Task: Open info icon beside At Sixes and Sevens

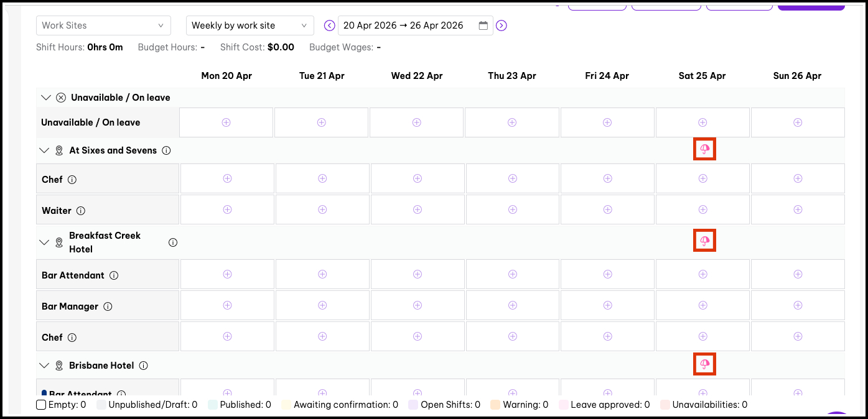Action: point(166,150)
